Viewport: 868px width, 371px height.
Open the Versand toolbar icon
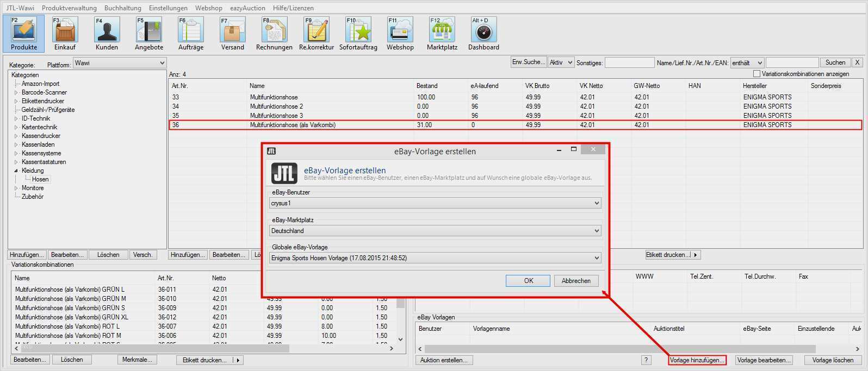[233, 34]
